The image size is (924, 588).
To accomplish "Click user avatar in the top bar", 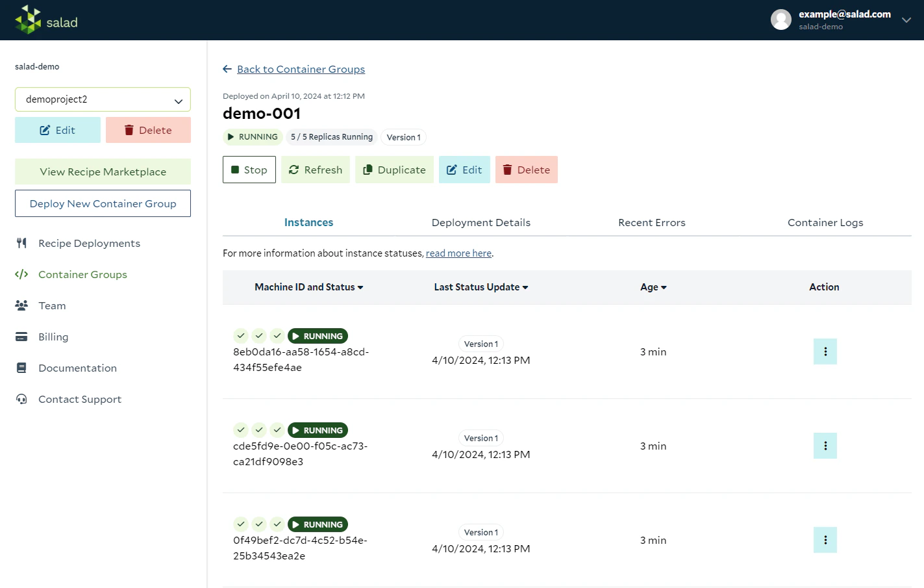I will [x=780, y=19].
